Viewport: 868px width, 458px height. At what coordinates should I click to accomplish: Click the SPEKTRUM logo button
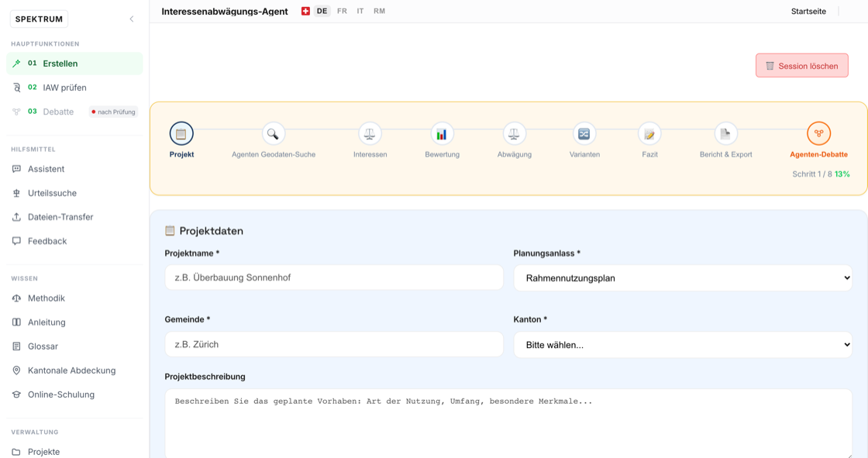point(39,19)
